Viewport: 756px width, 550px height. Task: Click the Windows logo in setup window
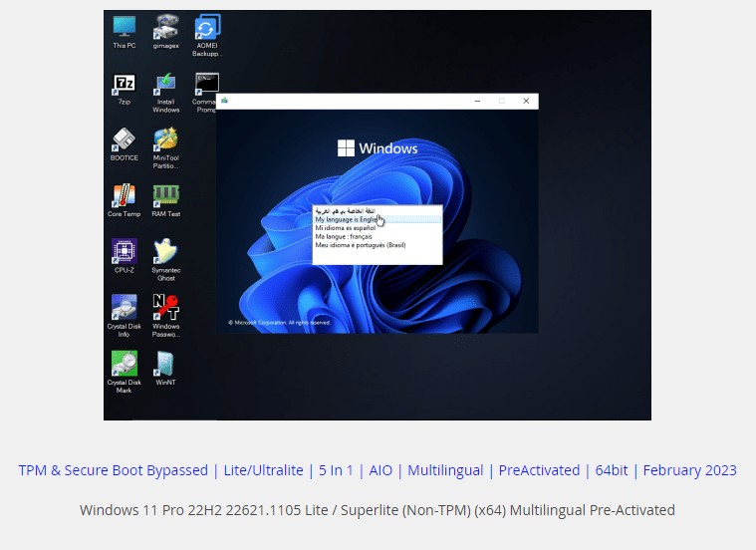click(378, 148)
